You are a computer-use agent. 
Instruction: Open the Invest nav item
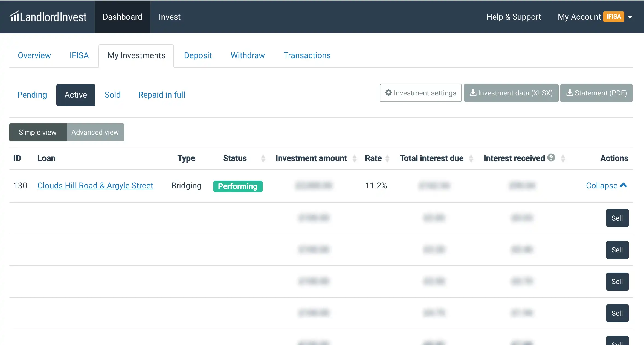[x=170, y=17]
